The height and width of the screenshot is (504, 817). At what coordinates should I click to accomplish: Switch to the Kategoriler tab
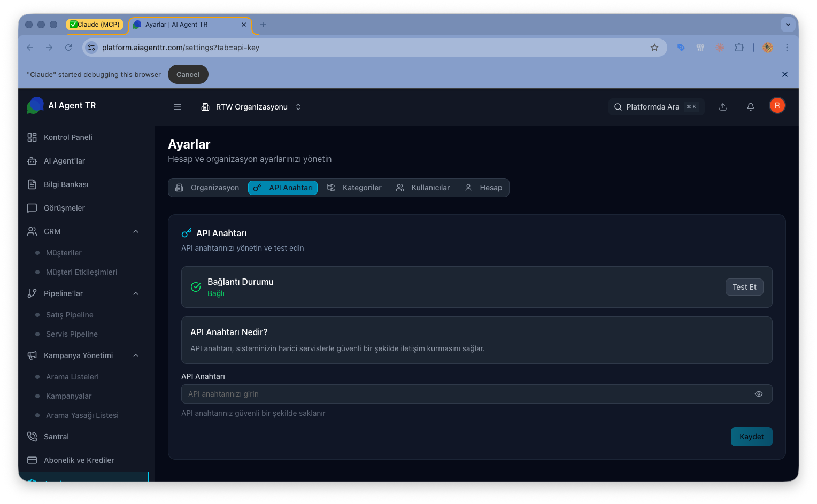(x=354, y=188)
